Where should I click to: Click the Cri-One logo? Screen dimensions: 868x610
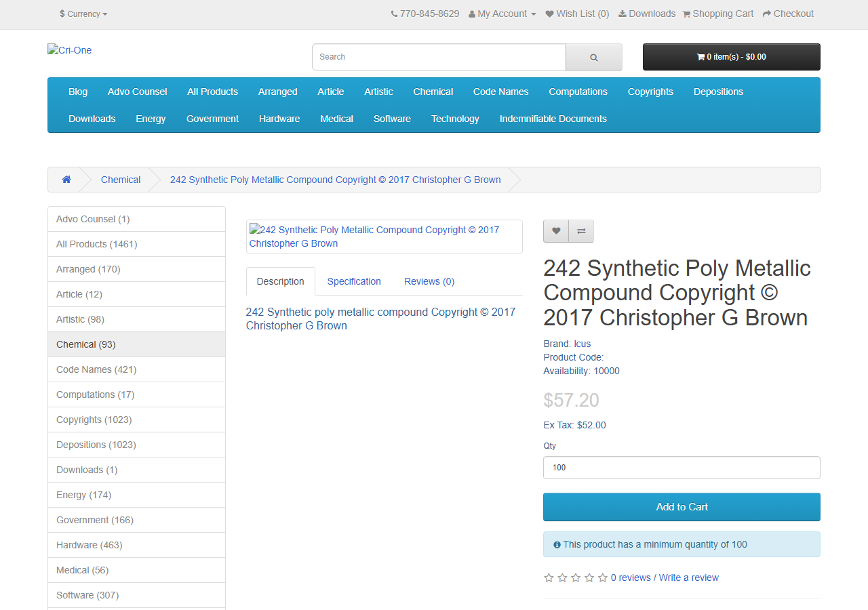click(x=70, y=50)
